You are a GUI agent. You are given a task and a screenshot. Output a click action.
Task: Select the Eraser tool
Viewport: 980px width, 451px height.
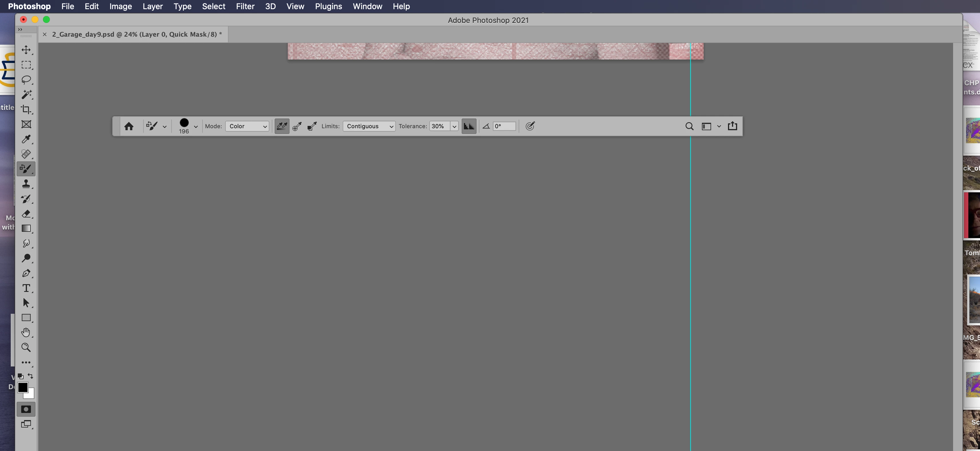point(26,214)
